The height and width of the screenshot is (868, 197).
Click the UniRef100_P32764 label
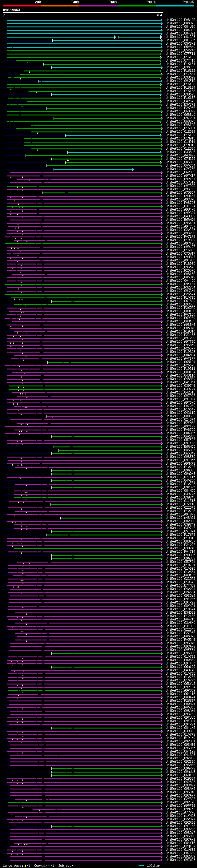click(x=180, y=287)
